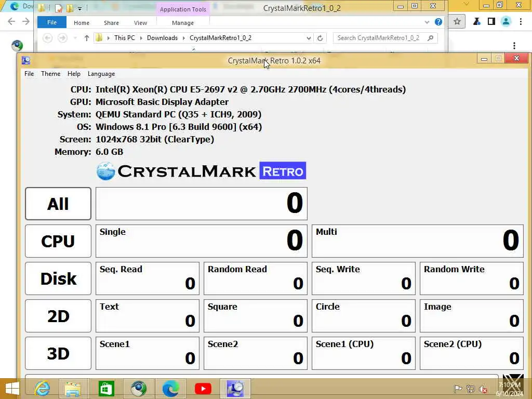The height and width of the screenshot is (399, 532).
Task: Select the Image 2D score box
Action: (x=472, y=316)
